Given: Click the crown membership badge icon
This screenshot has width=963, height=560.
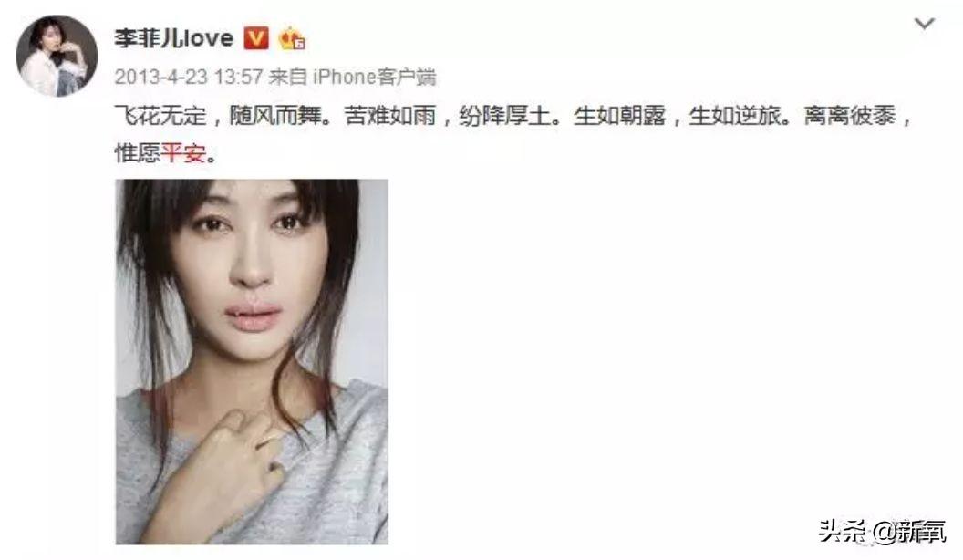Looking at the screenshot, I should pyautogui.click(x=292, y=38).
